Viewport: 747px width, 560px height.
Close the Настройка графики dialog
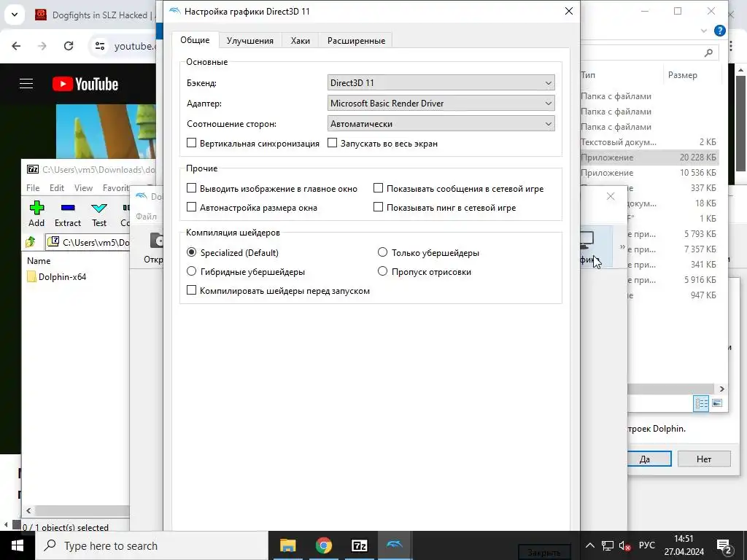pyautogui.click(x=569, y=11)
